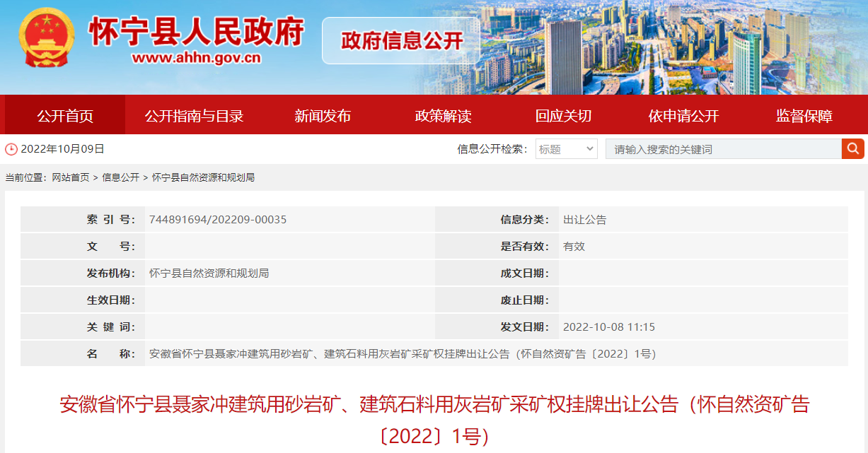Open the 标题 search type dropdown

(x=566, y=149)
